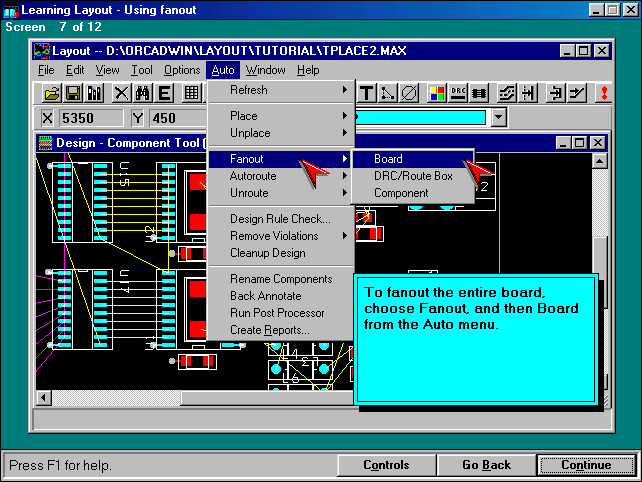Select the Text tool T icon
This screenshot has width=642, height=482.
[x=367, y=93]
